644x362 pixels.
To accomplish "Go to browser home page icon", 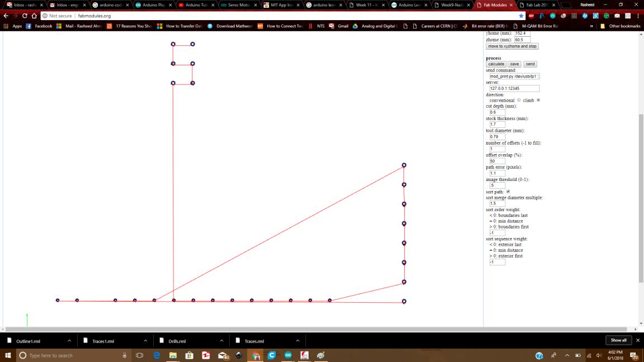I will [x=34, y=16].
